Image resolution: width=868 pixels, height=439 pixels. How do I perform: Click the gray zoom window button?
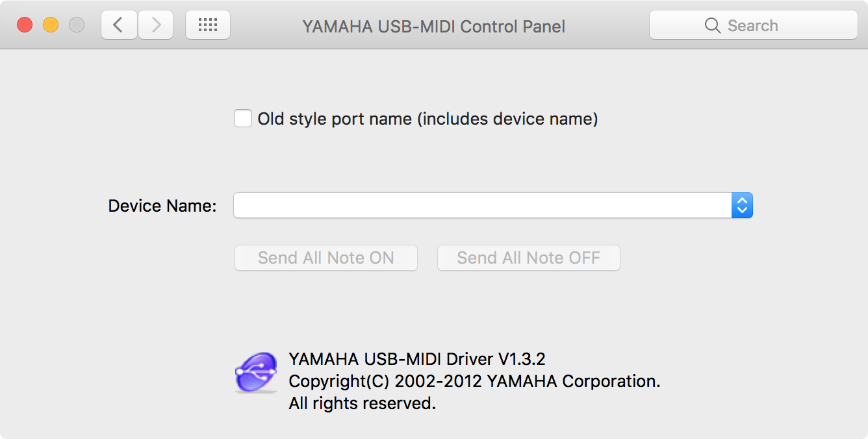point(77,25)
